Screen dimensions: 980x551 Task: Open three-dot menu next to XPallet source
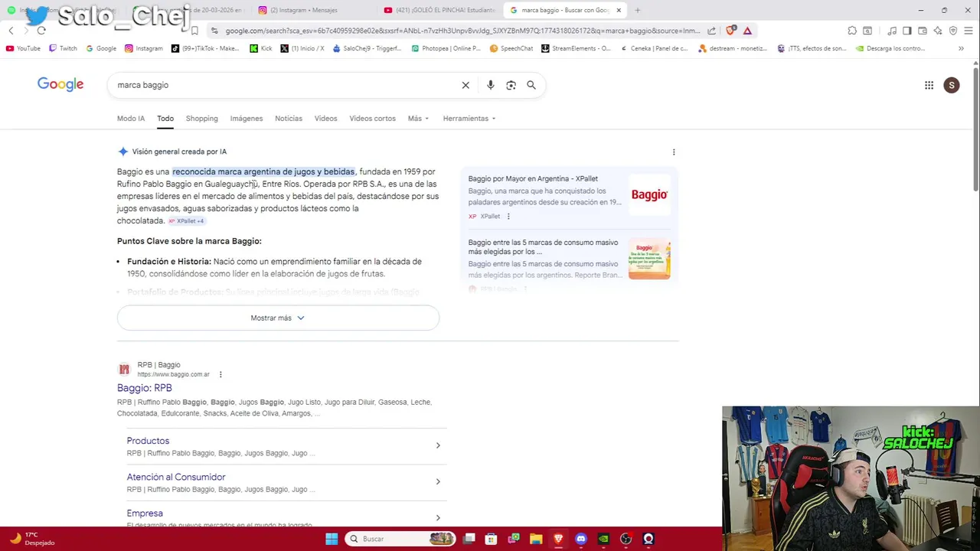(508, 217)
